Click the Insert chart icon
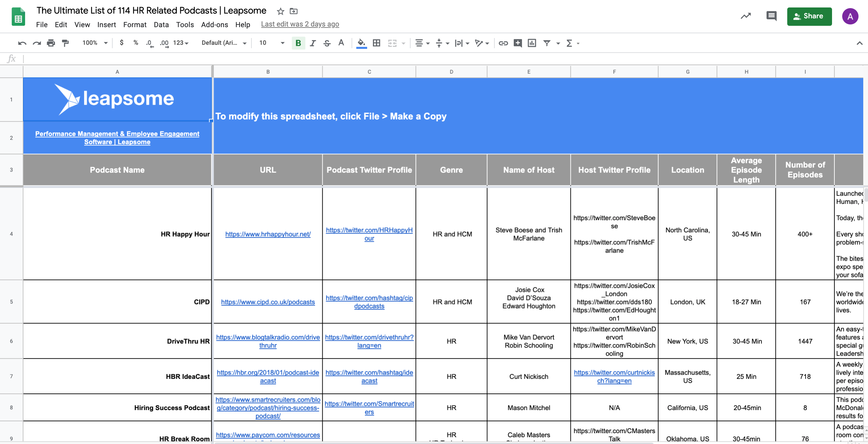Image resolution: width=868 pixels, height=444 pixels. pyautogui.click(x=532, y=43)
